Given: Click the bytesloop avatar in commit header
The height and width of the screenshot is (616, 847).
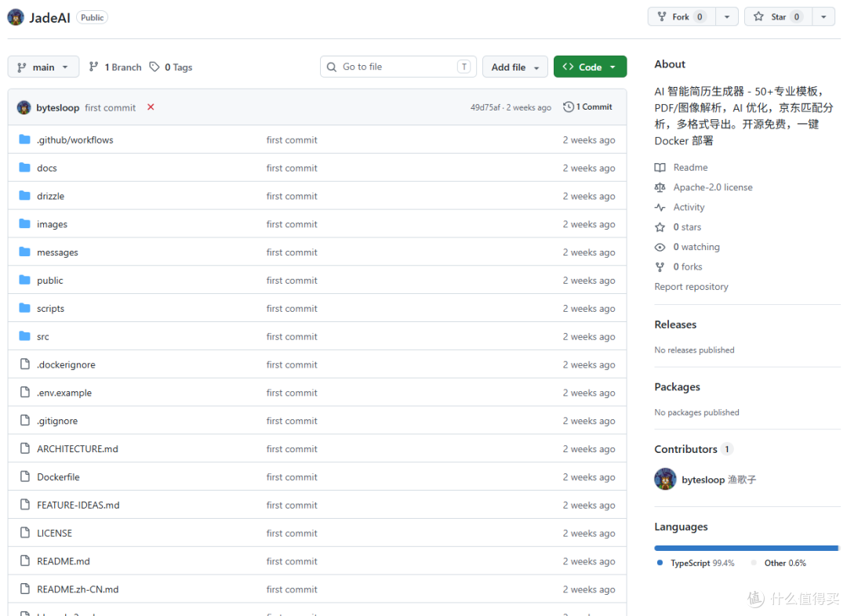Looking at the screenshot, I should [24, 107].
